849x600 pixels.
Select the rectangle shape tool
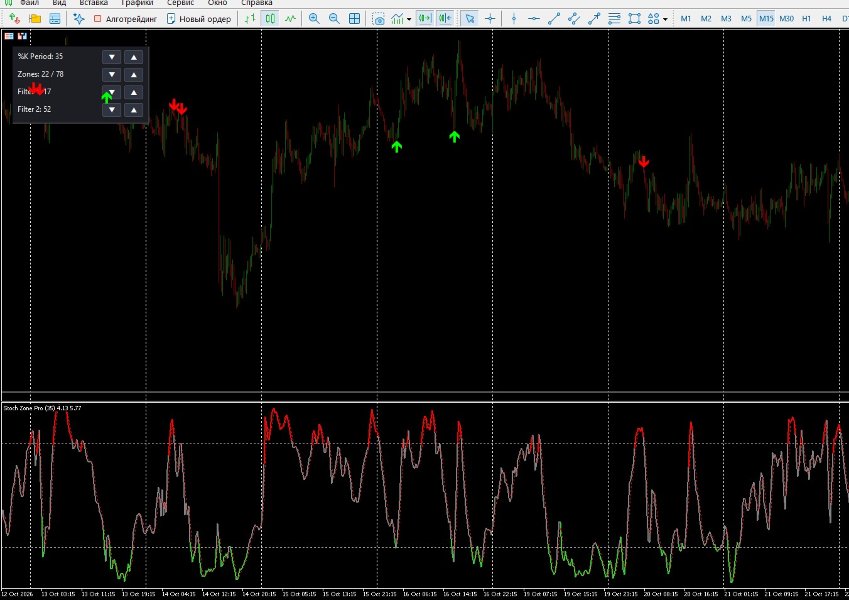[634, 19]
